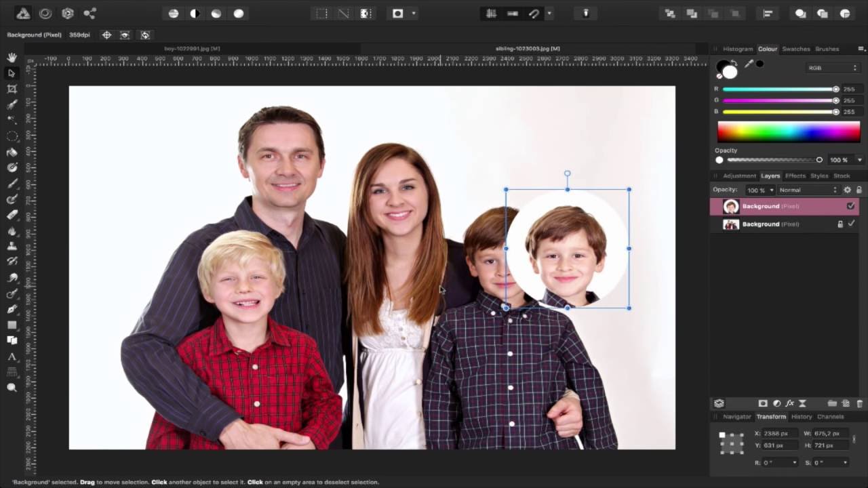Open the snapping options dropdown arrow
Image resolution: width=868 pixels, height=488 pixels.
549,14
